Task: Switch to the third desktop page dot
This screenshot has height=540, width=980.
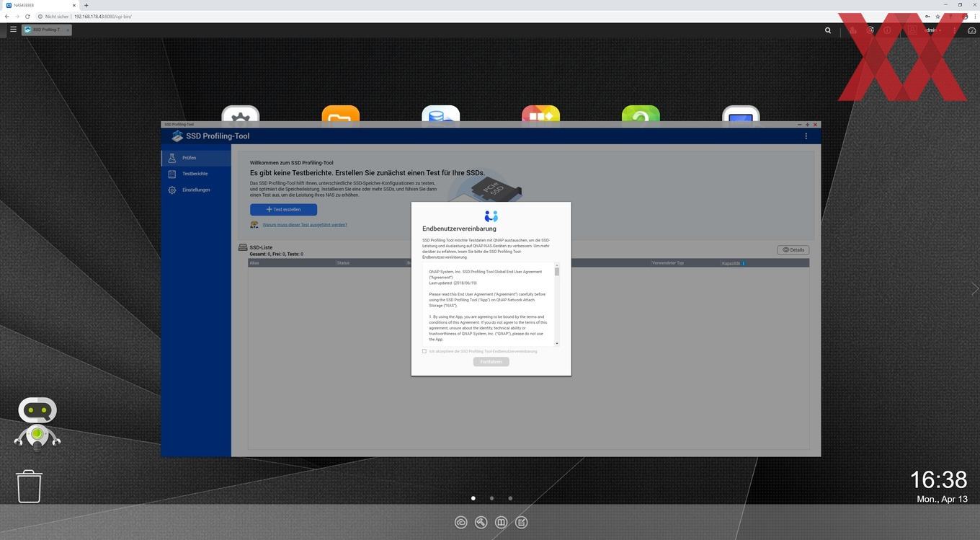Action: click(510, 498)
